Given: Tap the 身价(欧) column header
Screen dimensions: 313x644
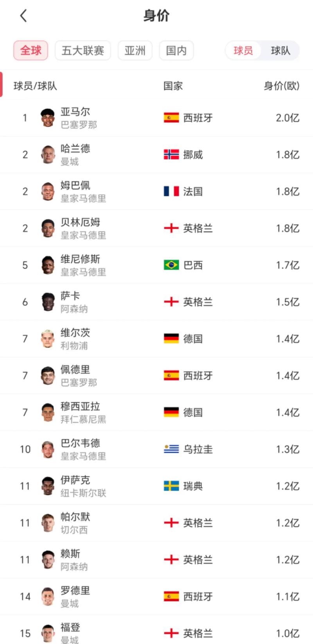Looking at the screenshot, I should point(281,86).
